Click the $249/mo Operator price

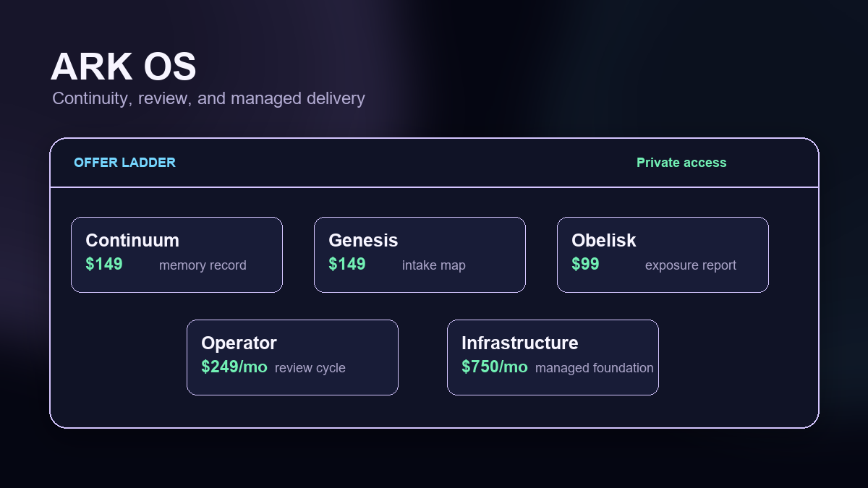(234, 367)
